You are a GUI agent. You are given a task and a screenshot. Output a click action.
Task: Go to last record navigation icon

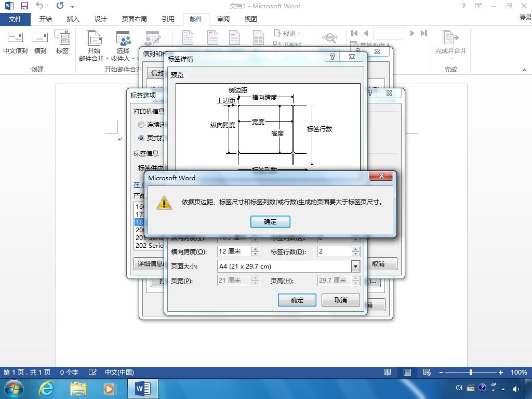click(424, 33)
